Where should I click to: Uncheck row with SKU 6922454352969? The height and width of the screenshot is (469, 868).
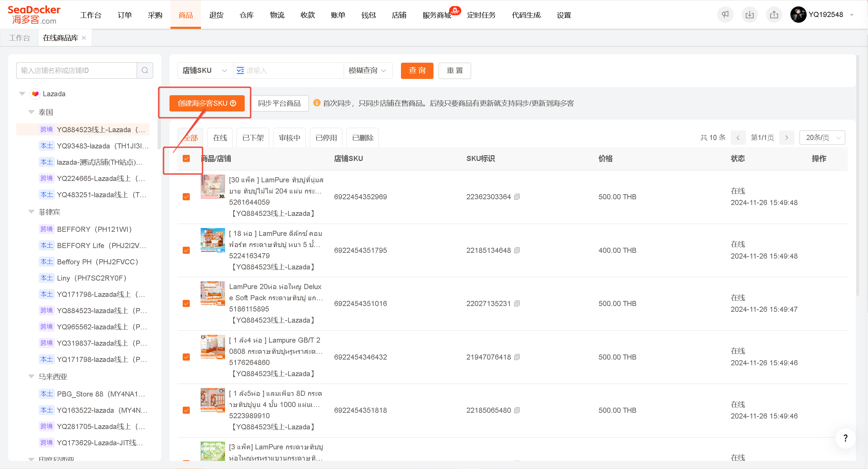pyautogui.click(x=186, y=197)
